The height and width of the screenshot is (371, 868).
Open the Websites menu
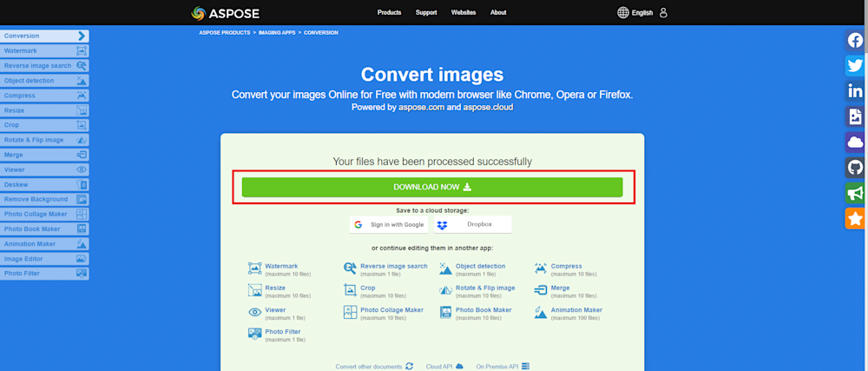[x=464, y=13]
